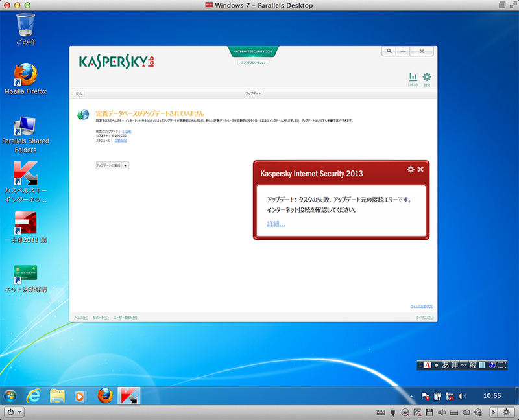Image resolution: width=519 pixels, height=420 pixels.
Task: Click the update globe icon
Action: pyautogui.click(x=83, y=115)
